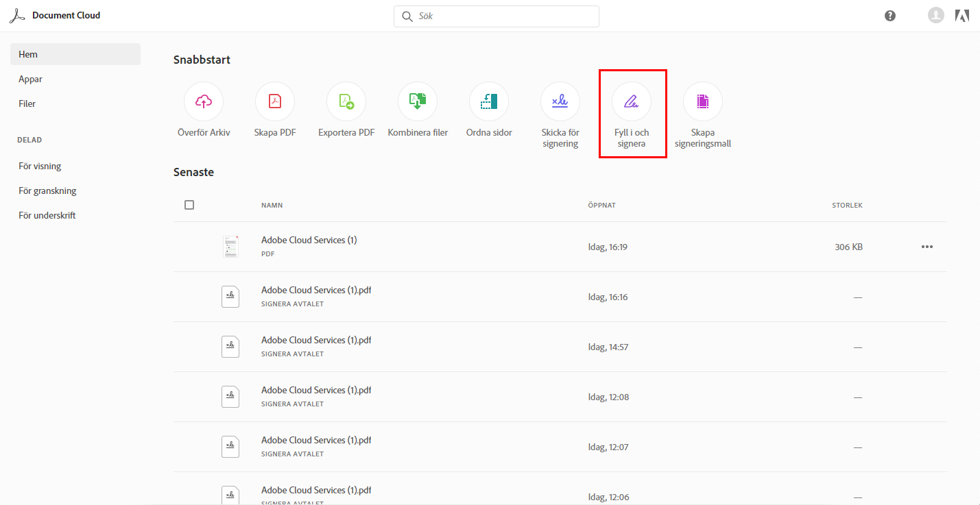Click the signature file icon for the 12:08 row
This screenshot has width=980, height=505.
click(x=230, y=397)
